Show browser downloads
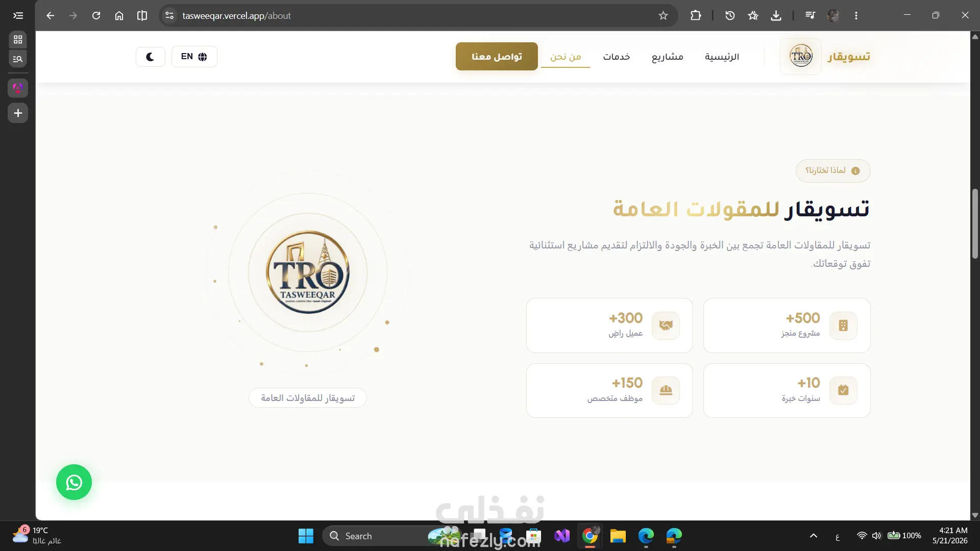Viewport: 980px width, 551px height. [x=776, y=15]
